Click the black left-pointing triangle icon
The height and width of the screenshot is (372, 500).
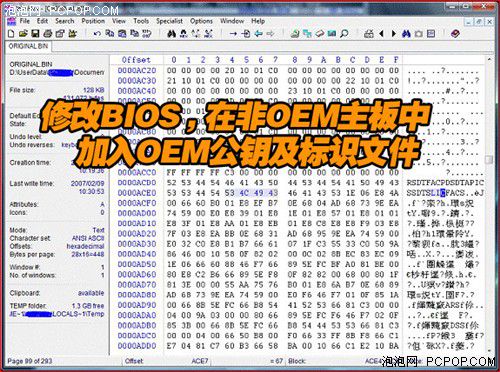(x=382, y=34)
